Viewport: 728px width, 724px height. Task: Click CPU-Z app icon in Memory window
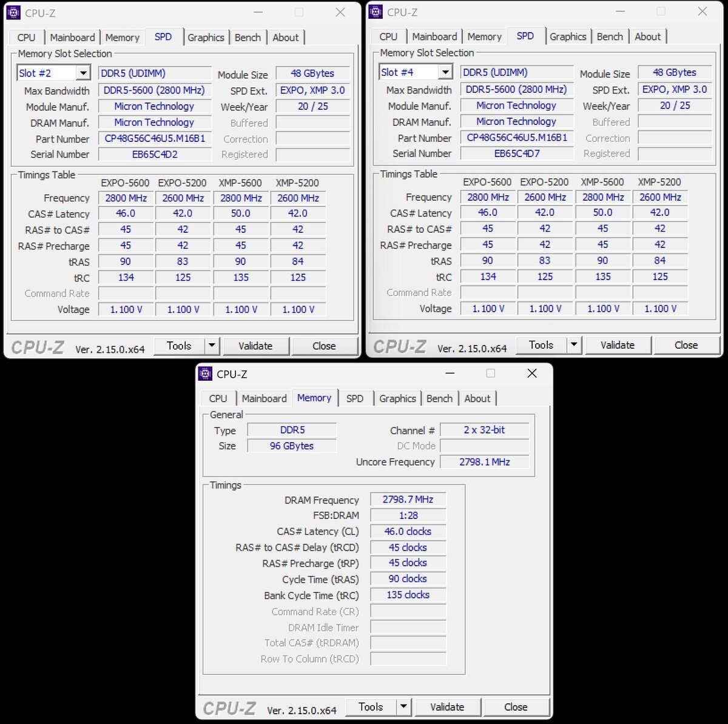[205, 374]
